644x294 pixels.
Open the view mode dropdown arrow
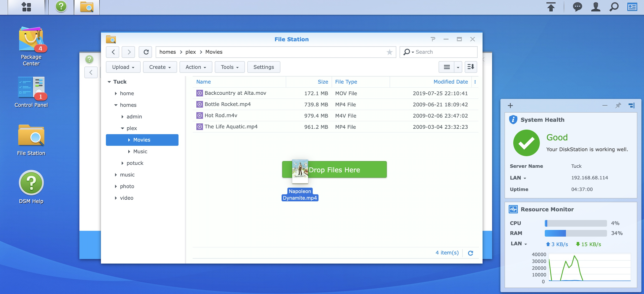(x=458, y=67)
